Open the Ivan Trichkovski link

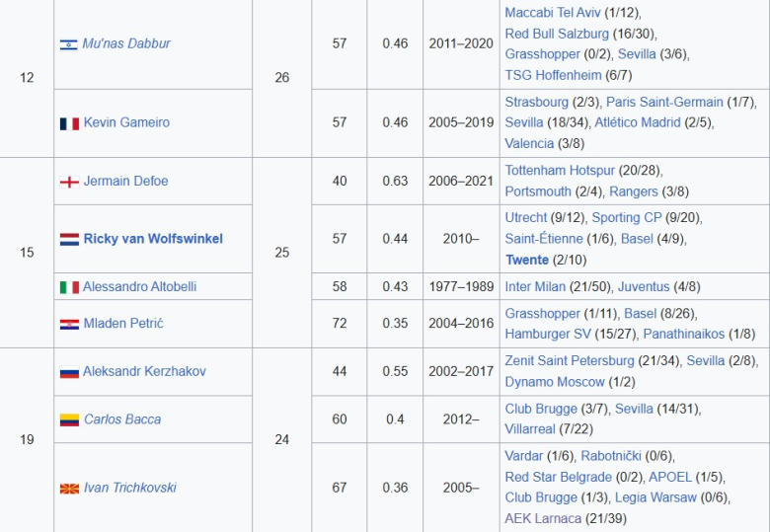click(x=130, y=488)
